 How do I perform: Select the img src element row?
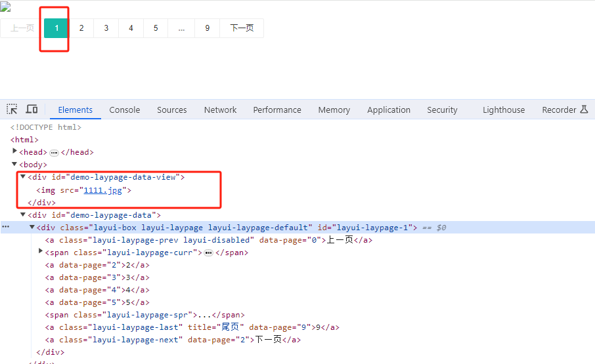[83, 190]
